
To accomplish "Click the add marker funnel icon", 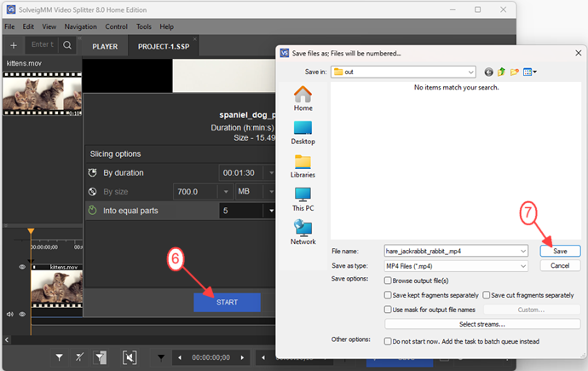I will pos(60,357).
